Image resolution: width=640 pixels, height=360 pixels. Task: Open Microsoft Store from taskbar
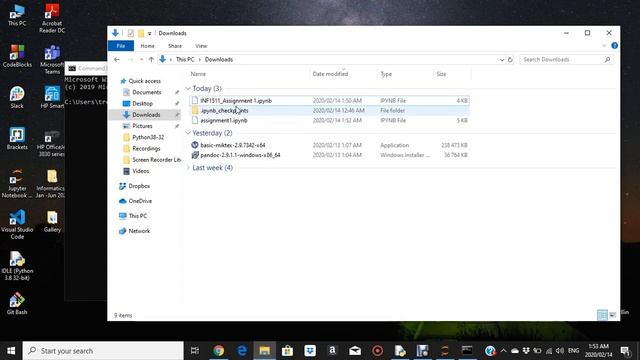click(287, 351)
